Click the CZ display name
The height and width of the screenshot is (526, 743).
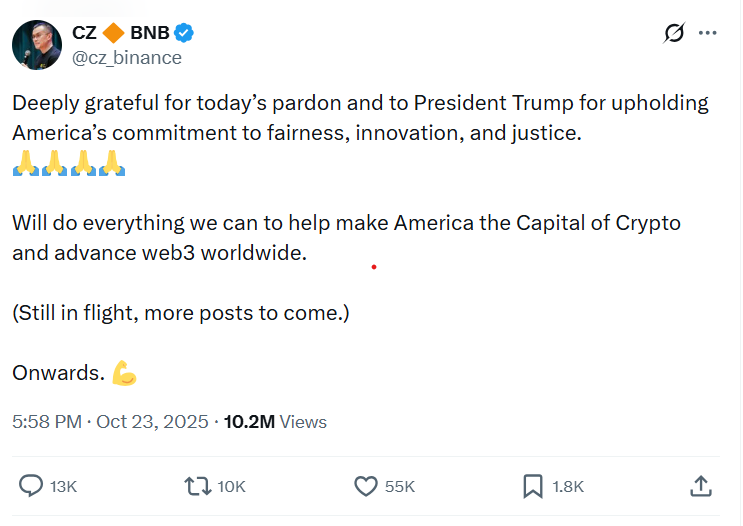[x=84, y=32]
